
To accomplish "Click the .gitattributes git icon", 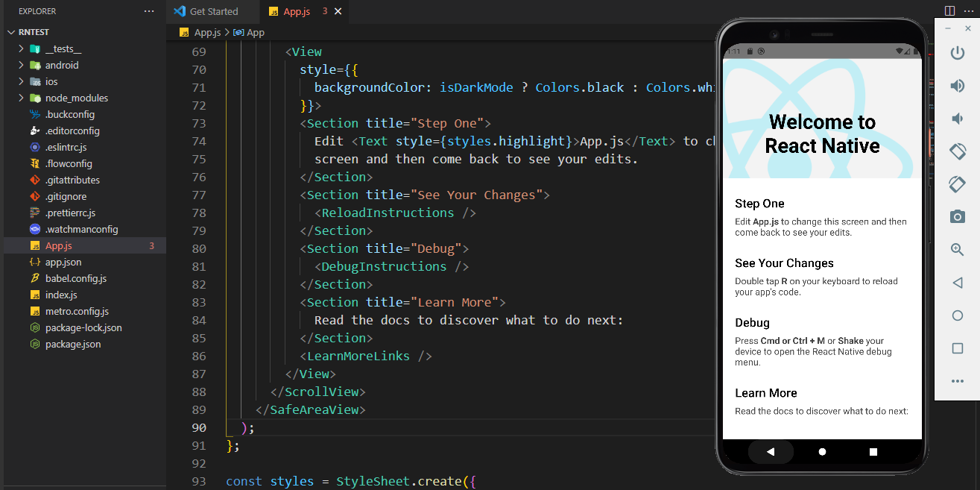I will tap(35, 180).
